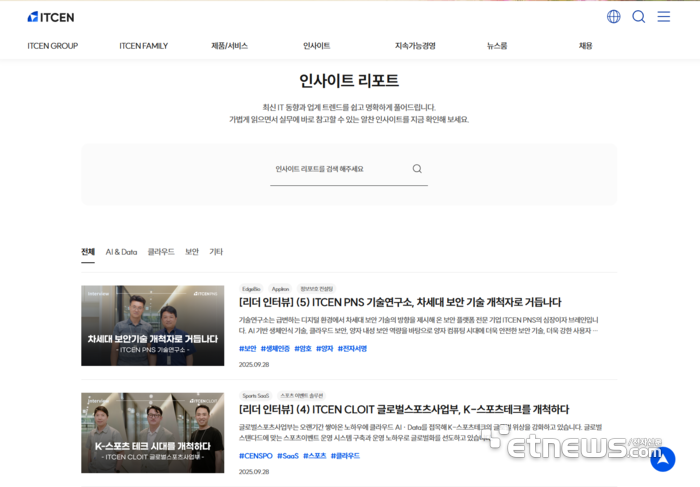Click the date under the CLOIT article
The width and height of the screenshot is (700, 487).
pyautogui.click(x=254, y=471)
